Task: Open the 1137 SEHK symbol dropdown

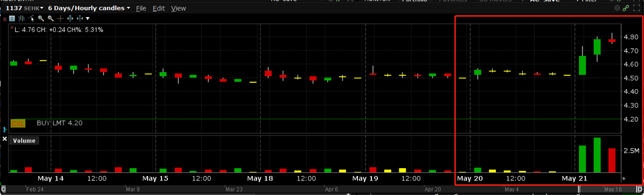Action: [25, 8]
